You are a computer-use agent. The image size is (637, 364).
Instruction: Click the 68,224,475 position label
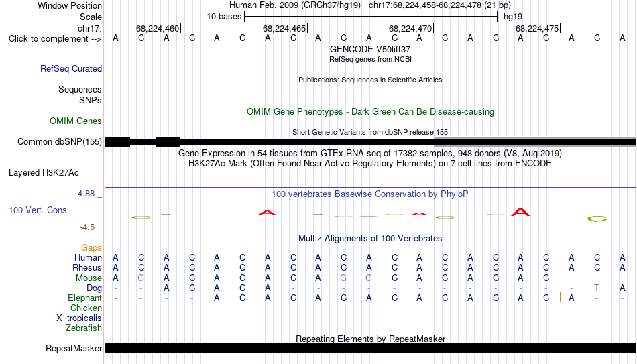[x=537, y=28]
